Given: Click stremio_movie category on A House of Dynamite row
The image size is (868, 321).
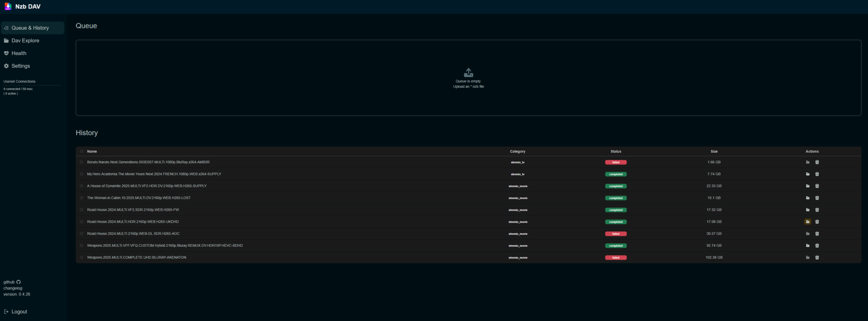Looking at the screenshot, I should 518,186.
